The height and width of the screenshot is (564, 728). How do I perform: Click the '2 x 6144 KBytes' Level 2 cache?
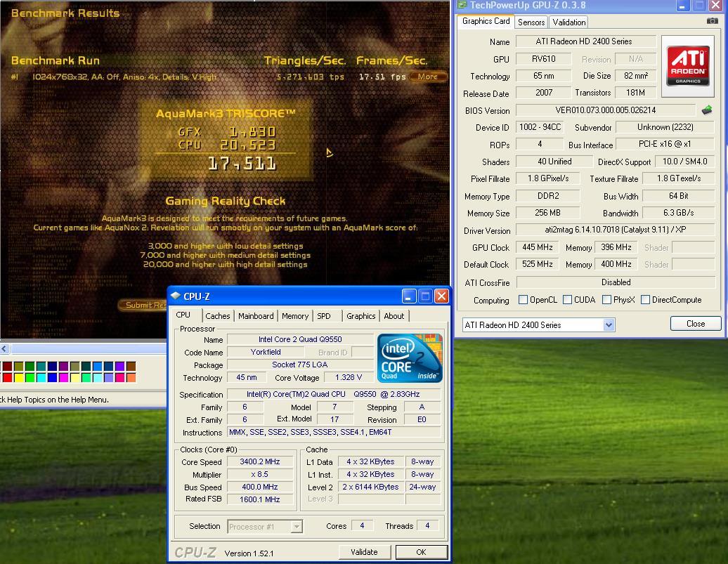click(370, 487)
